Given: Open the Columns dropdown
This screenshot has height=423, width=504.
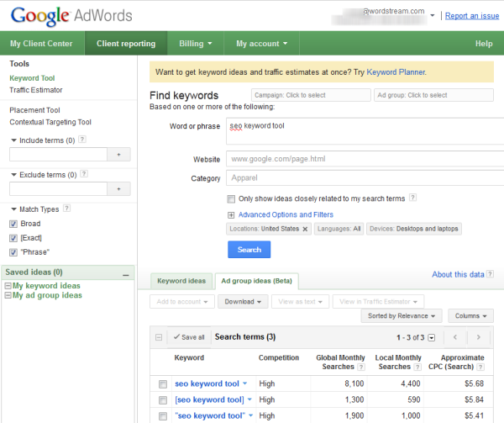Looking at the screenshot, I should 471,316.
